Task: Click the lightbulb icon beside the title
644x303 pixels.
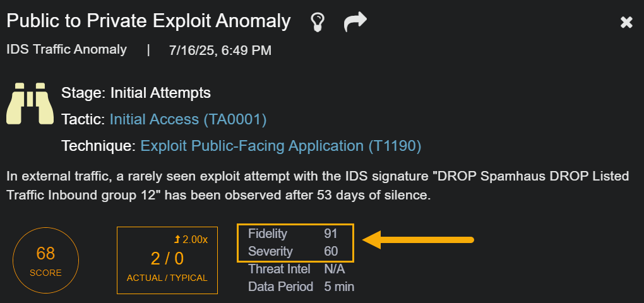Action: [x=317, y=23]
